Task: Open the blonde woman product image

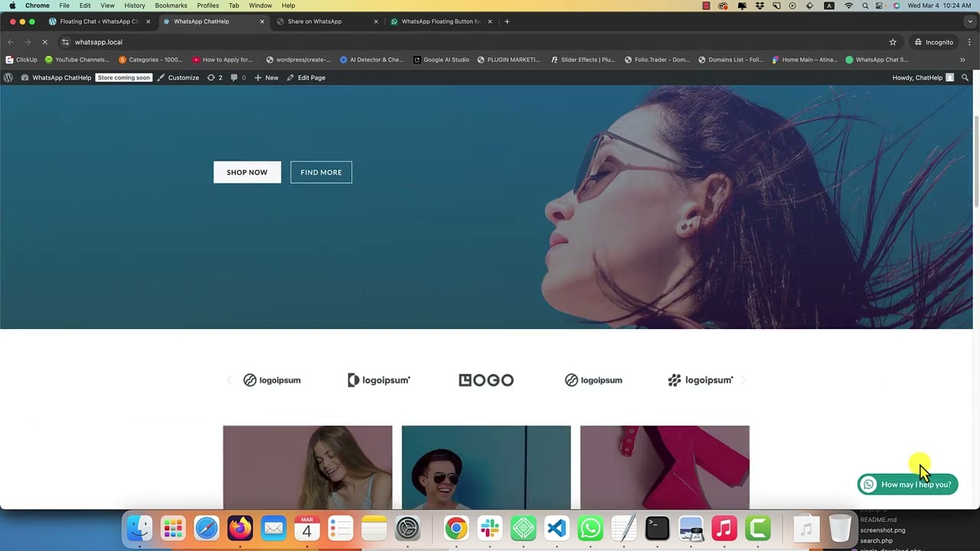Action: [x=308, y=467]
